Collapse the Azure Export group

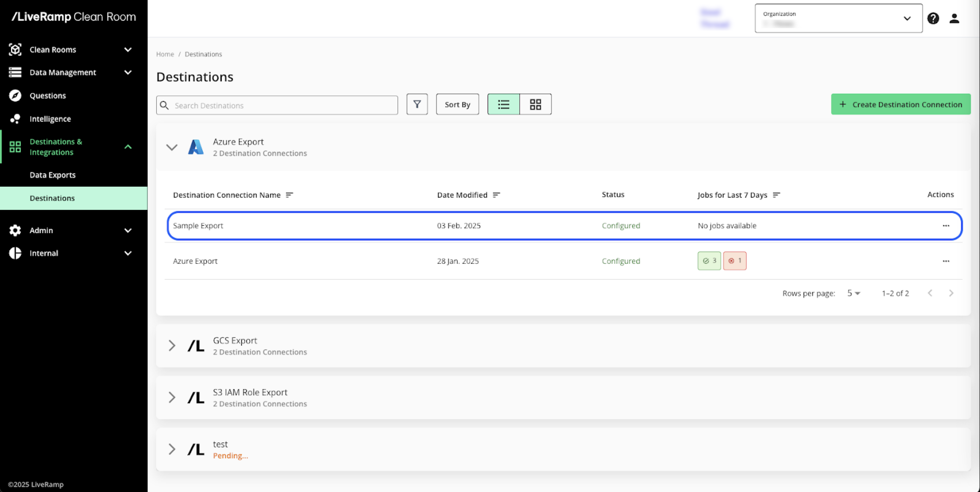coord(172,147)
